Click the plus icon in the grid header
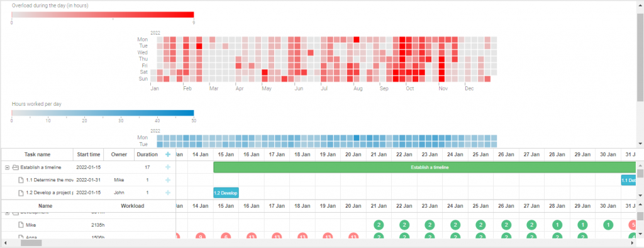 [x=167, y=155]
